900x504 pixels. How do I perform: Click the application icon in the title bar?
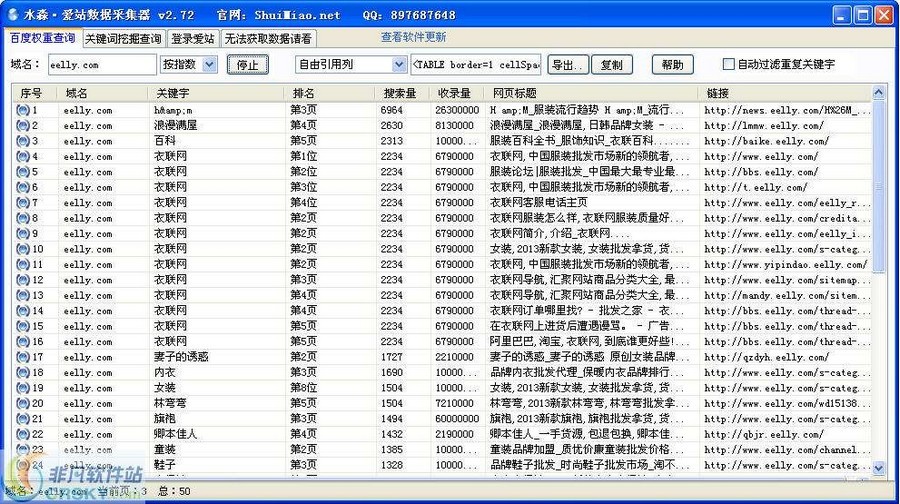point(13,14)
